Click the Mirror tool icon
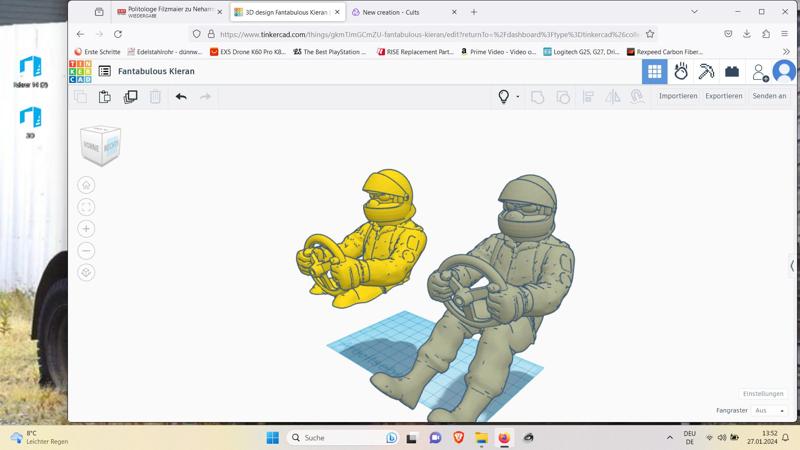This screenshot has width=800, height=450. [x=612, y=97]
